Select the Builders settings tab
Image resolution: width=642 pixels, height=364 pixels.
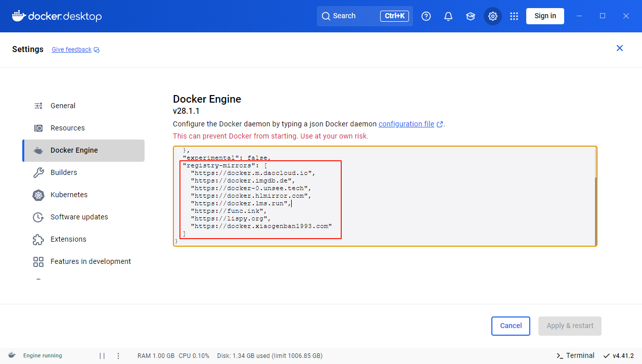(x=83, y=172)
